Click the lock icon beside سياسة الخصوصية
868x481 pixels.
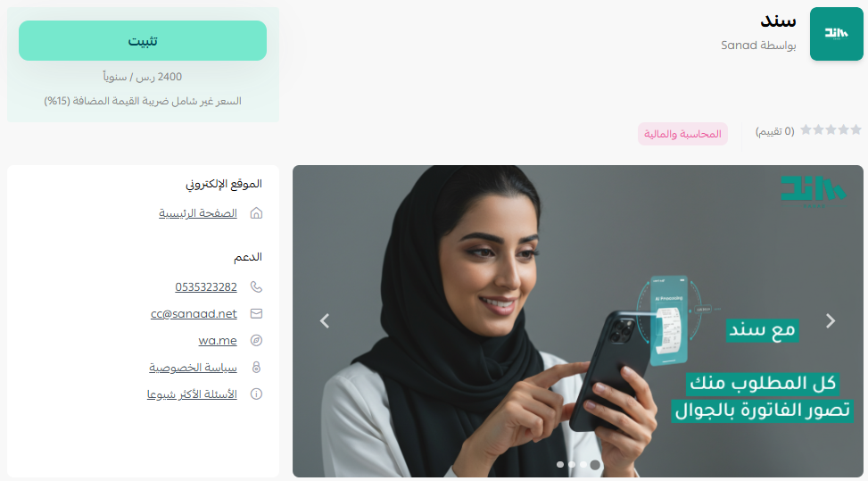click(x=256, y=367)
